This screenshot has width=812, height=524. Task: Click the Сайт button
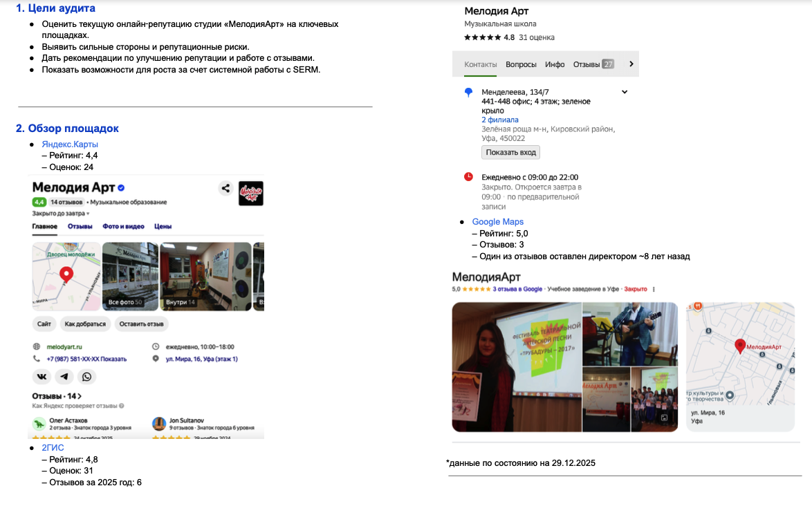click(x=44, y=324)
